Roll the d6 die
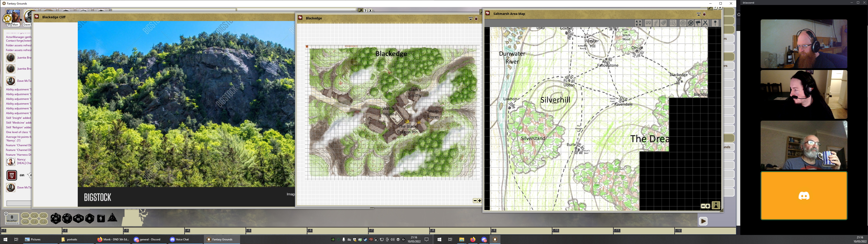 point(101,218)
